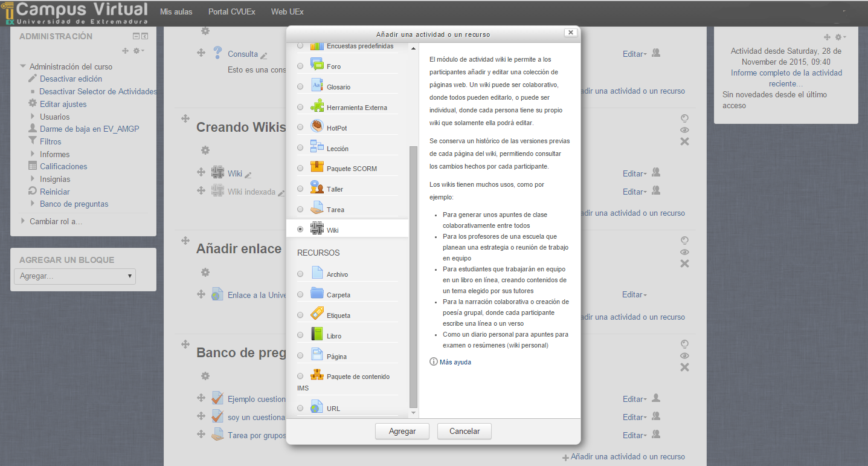Click the Carpeta folder icon

pos(317,294)
